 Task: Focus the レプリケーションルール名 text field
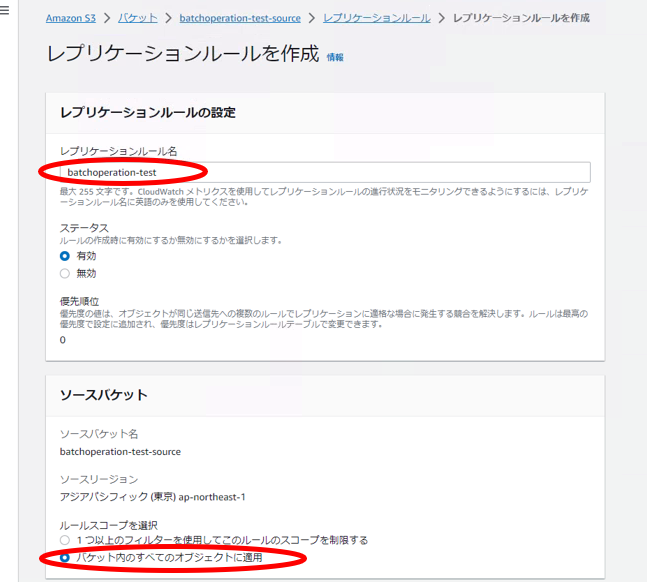point(324,172)
